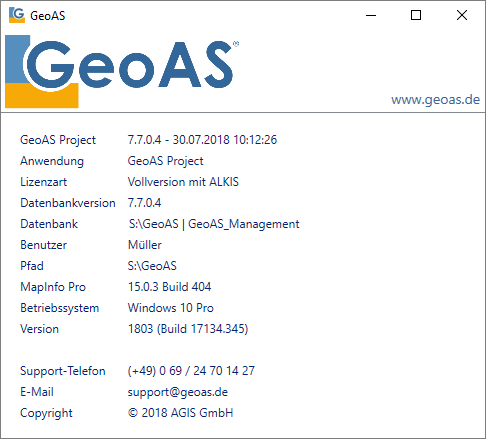Click the support@geoas.de email address
Viewport: 486px width, 439px height.
point(178,392)
